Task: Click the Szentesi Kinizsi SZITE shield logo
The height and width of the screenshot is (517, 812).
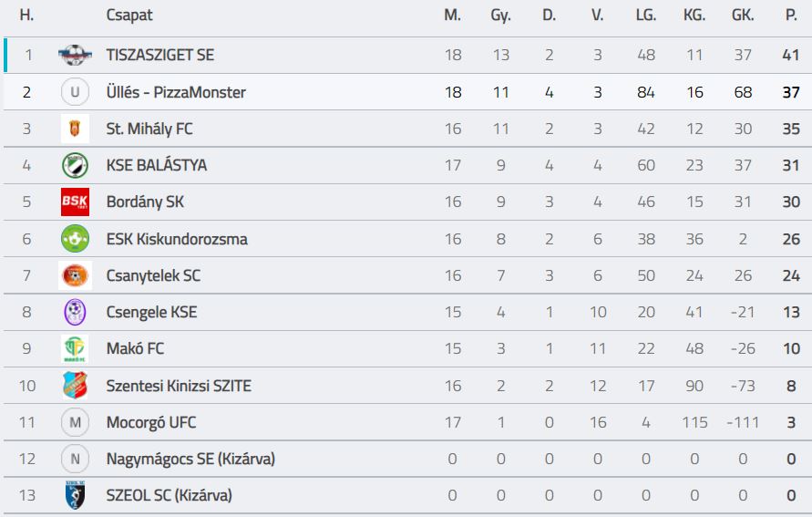Action: (x=75, y=386)
